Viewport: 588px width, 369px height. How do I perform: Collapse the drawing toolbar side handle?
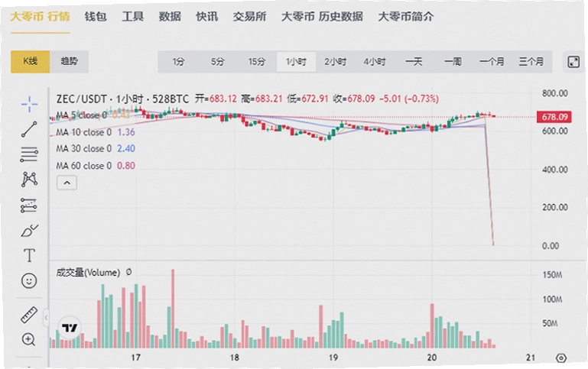(46, 318)
